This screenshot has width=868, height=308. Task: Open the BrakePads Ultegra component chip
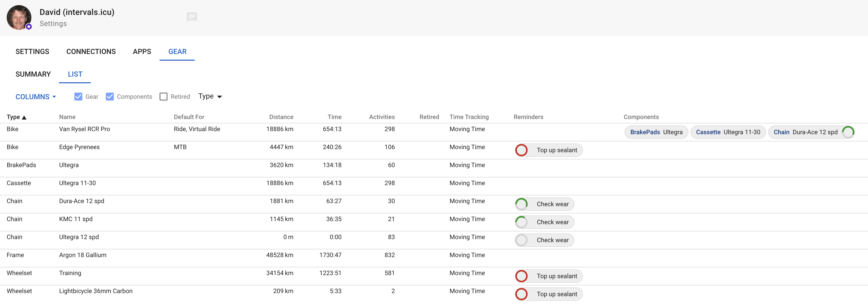(x=656, y=132)
